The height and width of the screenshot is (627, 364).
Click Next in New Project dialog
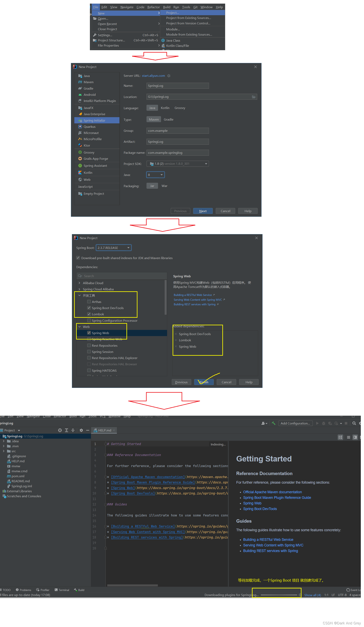click(x=203, y=211)
